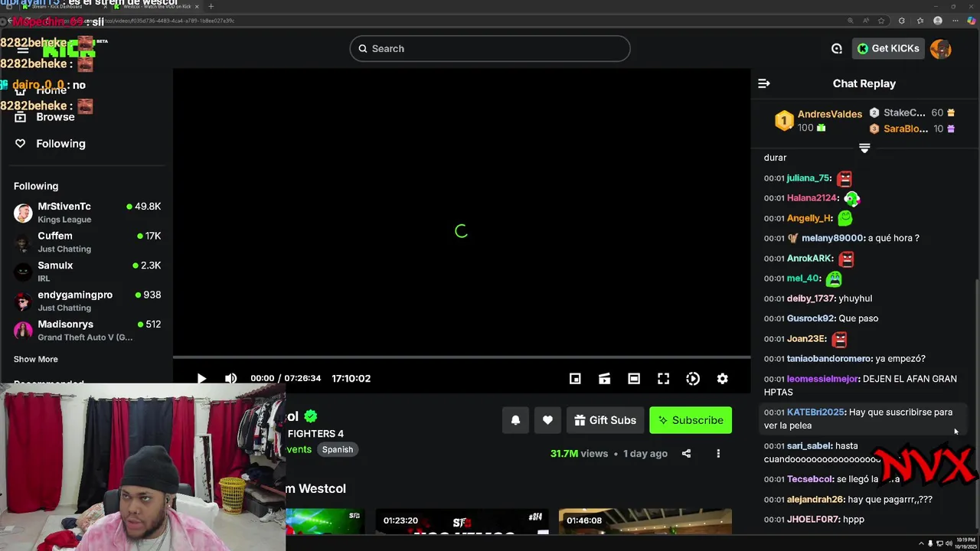Collapse chat with the panel arrow icon
This screenshot has width=980, height=551.
(x=763, y=83)
